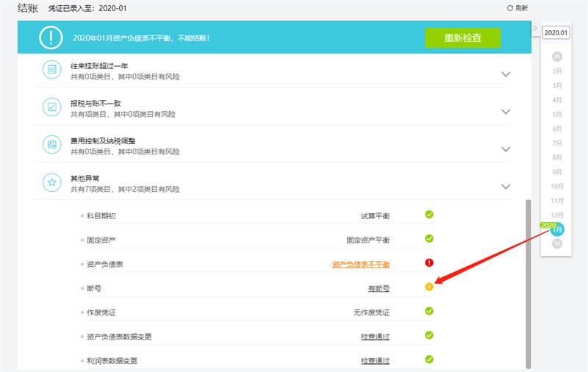Select 6月 in the month timeline
Viewport: 588px width, 372px height.
[556, 129]
